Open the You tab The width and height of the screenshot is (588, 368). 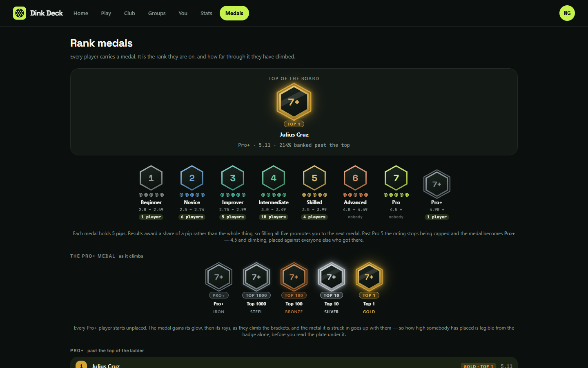click(183, 13)
